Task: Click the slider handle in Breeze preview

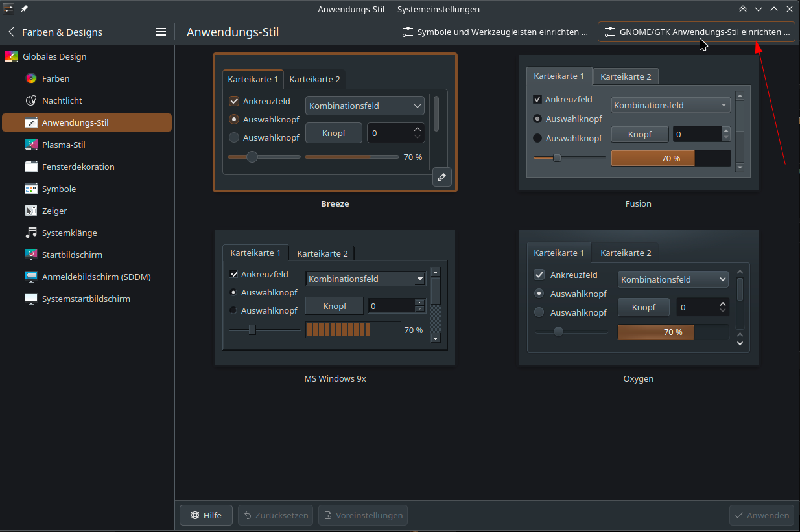Action: tap(252, 156)
